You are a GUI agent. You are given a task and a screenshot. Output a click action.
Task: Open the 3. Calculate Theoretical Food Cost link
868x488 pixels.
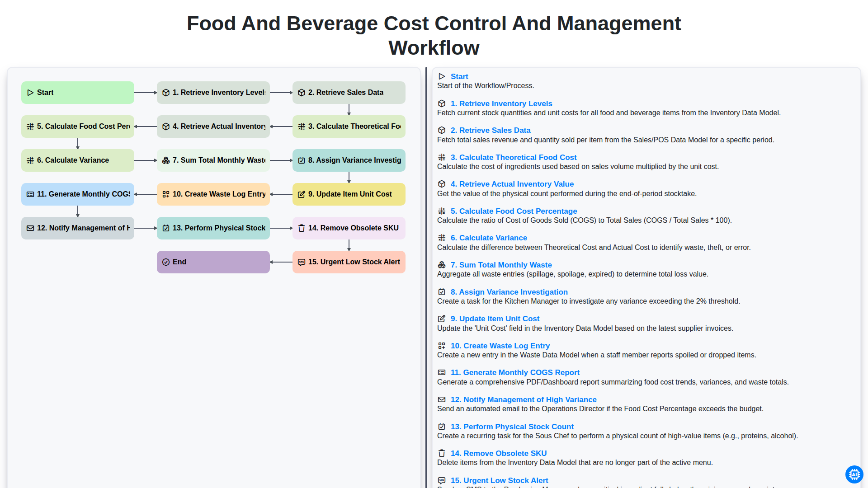coord(514,157)
